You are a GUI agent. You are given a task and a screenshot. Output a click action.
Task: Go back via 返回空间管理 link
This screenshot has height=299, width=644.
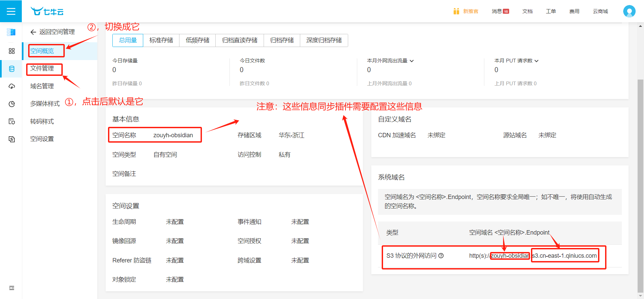point(53,32)
